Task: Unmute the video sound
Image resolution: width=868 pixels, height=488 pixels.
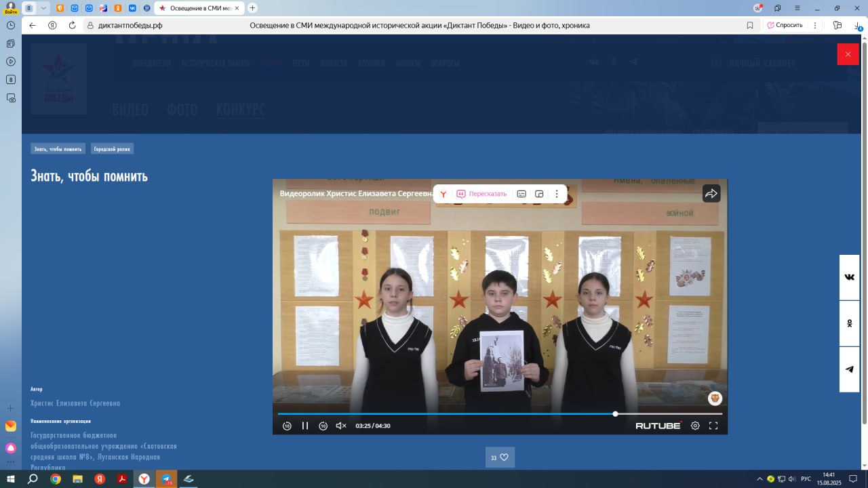Action: 341,426
